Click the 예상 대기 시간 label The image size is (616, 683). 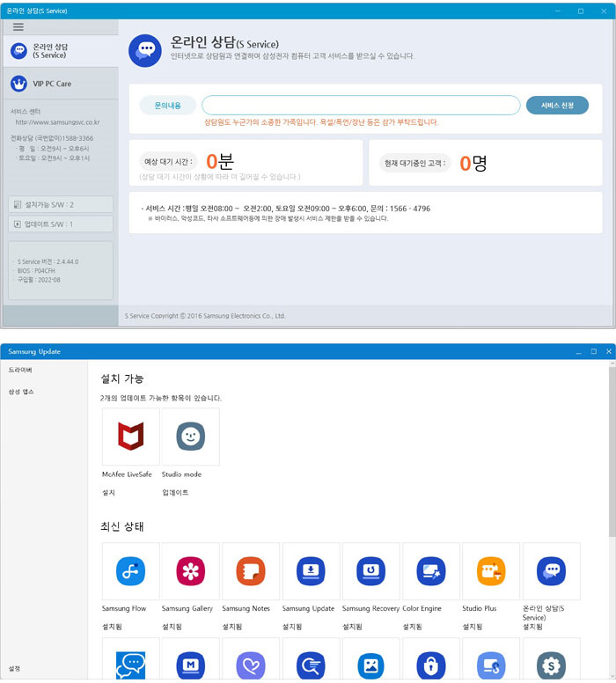tap(168, 162)
